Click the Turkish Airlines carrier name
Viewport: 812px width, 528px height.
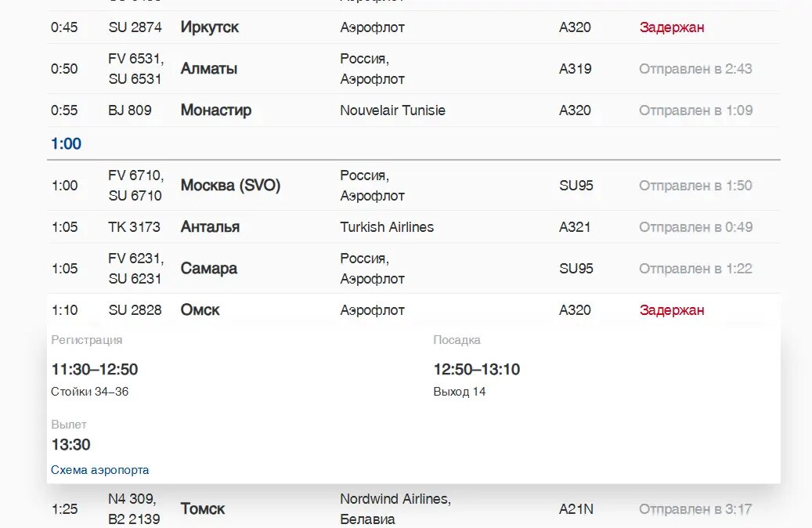(x=387, y=227)
